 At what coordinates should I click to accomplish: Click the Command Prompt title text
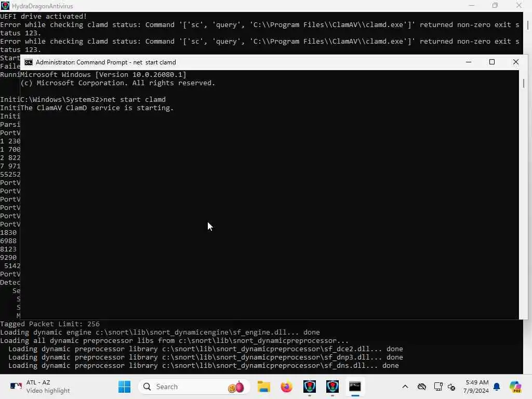tap(106, 62)
